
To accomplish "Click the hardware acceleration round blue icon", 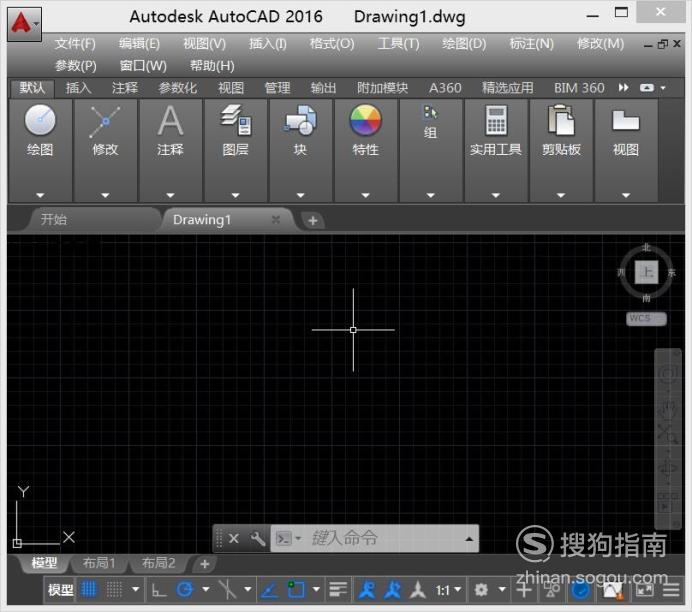I will tap(581, 589).
